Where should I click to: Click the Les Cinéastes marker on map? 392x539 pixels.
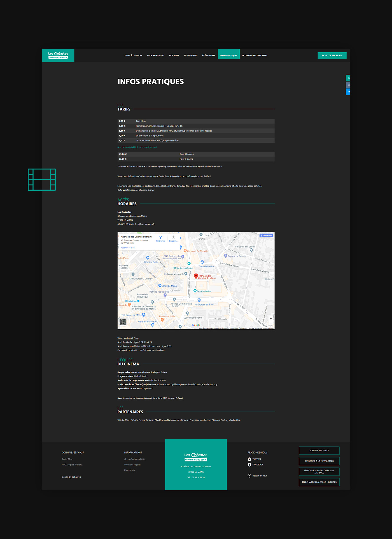point(195,291)
